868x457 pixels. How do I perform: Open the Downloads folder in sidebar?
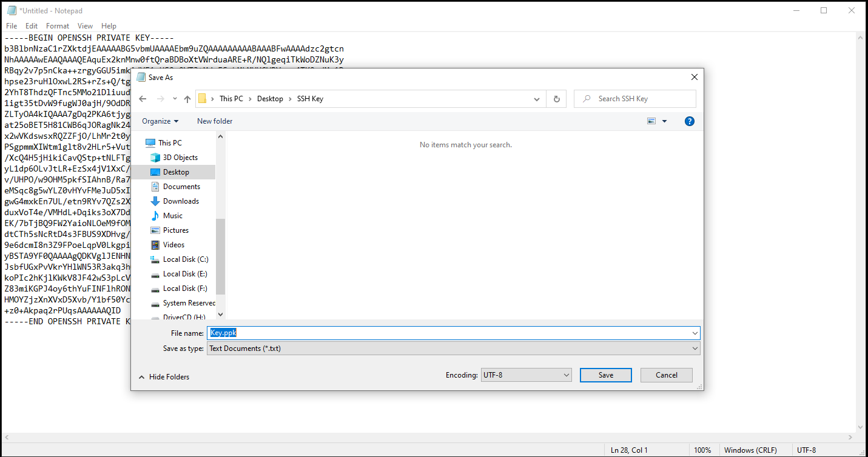click(181, 201)
